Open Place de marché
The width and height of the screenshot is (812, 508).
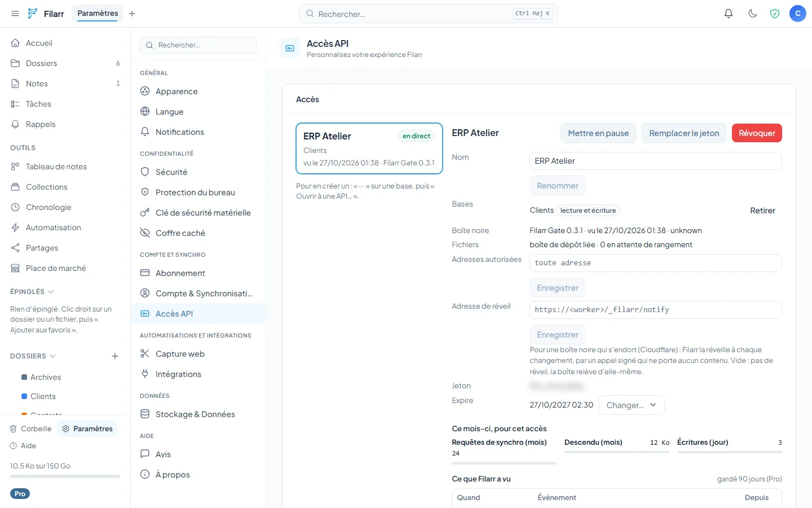65,268
